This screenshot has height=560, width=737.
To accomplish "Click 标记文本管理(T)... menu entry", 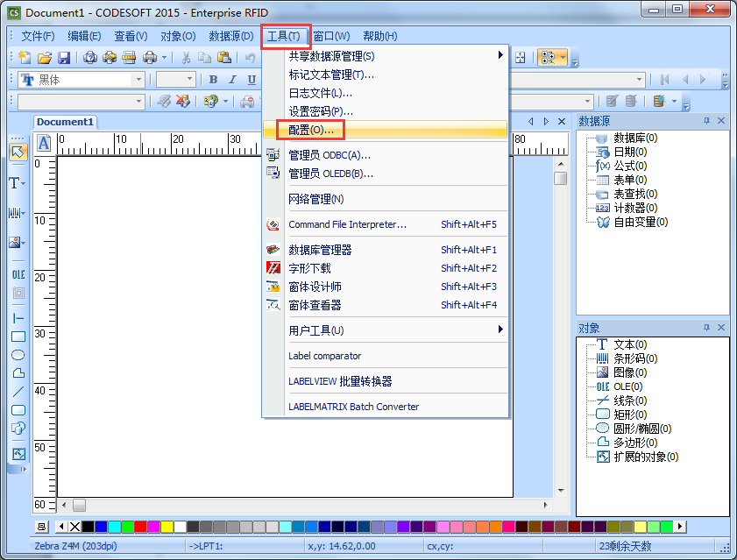I will point(385,74).
